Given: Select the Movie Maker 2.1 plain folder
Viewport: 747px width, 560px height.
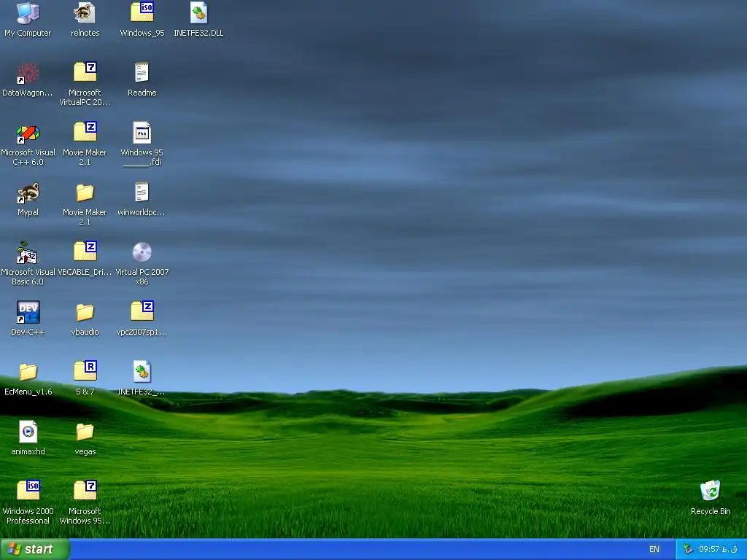Looking at the screenshot, I should point(85,192).
